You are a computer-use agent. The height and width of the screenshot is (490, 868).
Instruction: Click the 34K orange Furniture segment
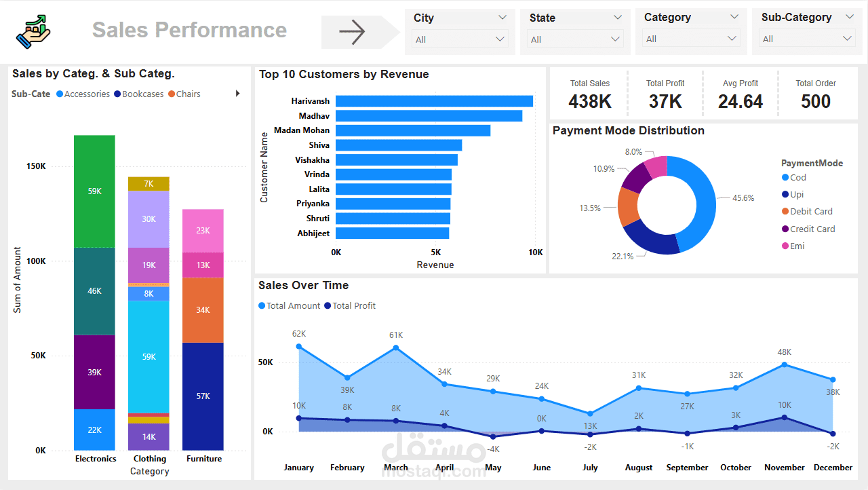point(203,310)
